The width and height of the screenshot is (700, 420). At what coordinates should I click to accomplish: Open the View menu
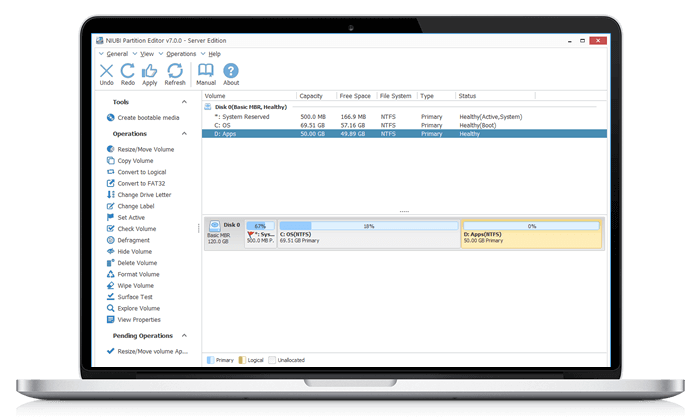(x=147, y=53)
